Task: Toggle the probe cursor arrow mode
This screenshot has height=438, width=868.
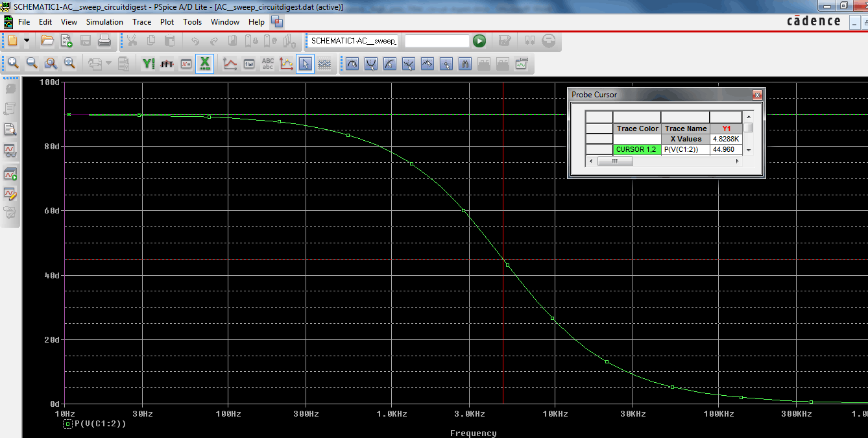Action: click(x=306, y=64)
